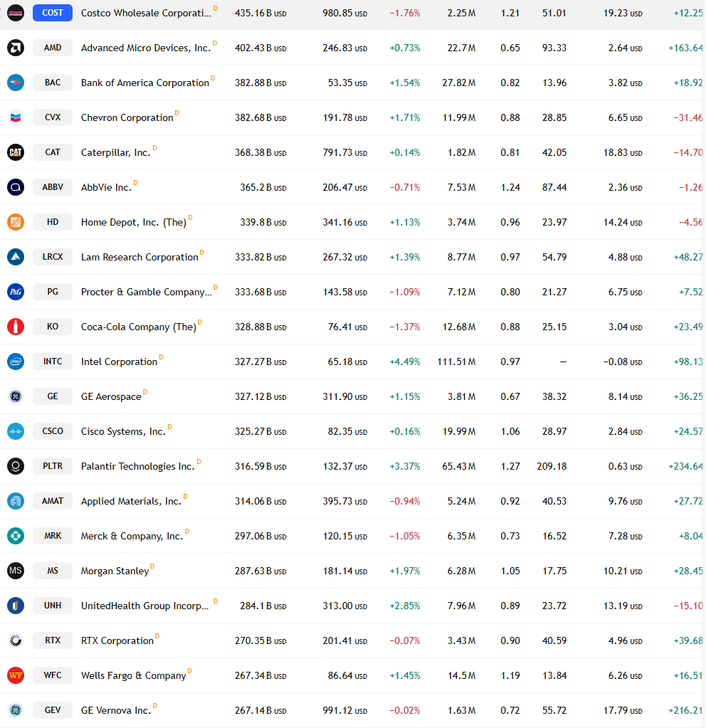Viewport: 706px width, 728px height.
Task: Click the Coca-Cola logo icon
Action: (16, 327)
